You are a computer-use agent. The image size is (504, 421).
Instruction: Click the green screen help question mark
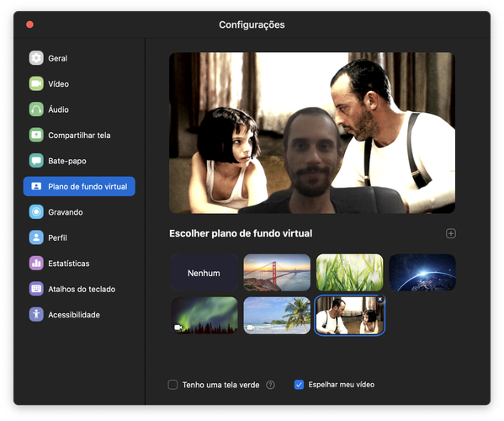point(270,385)
